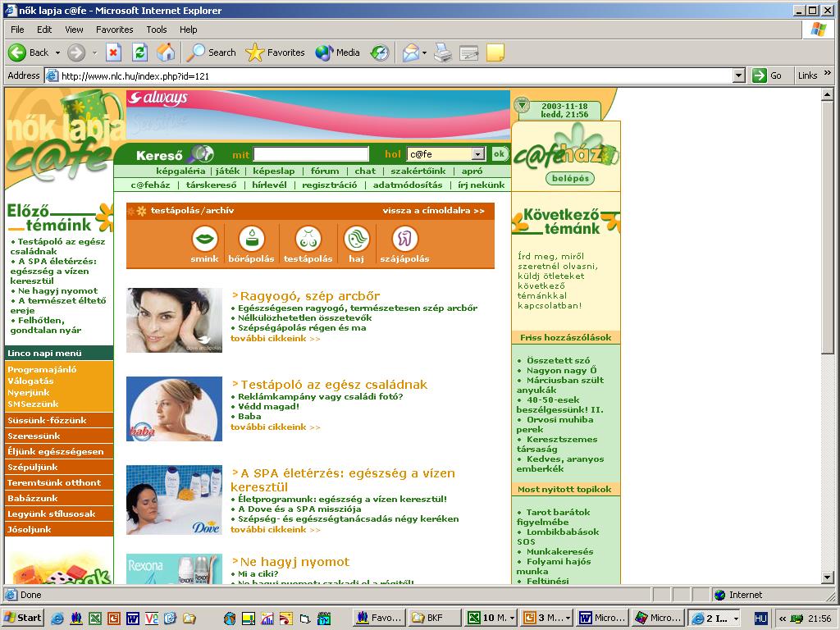The width and height of the screenshot is (840, 630).
Task: Click the page scrollbar up arrow
Action: point(828,95)
